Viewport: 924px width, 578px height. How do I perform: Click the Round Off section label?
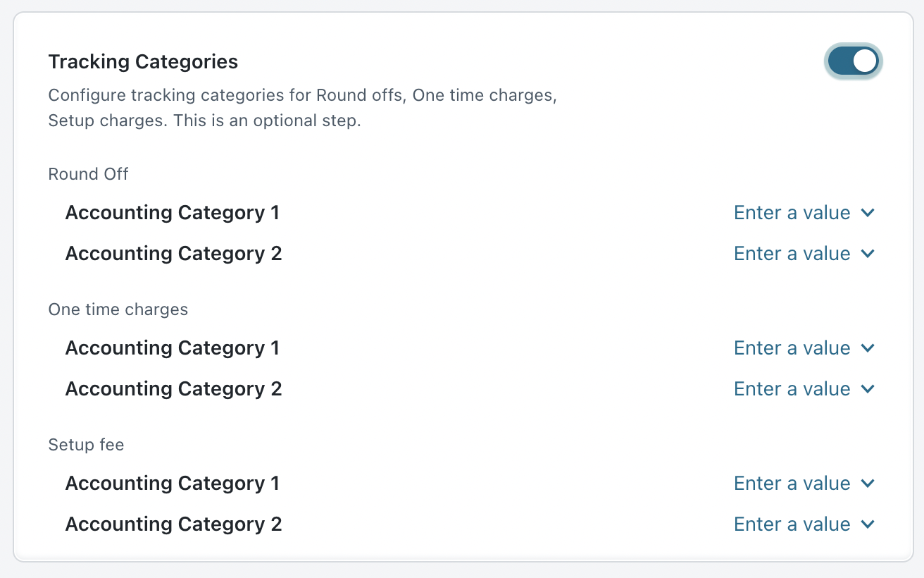[88, 174]
